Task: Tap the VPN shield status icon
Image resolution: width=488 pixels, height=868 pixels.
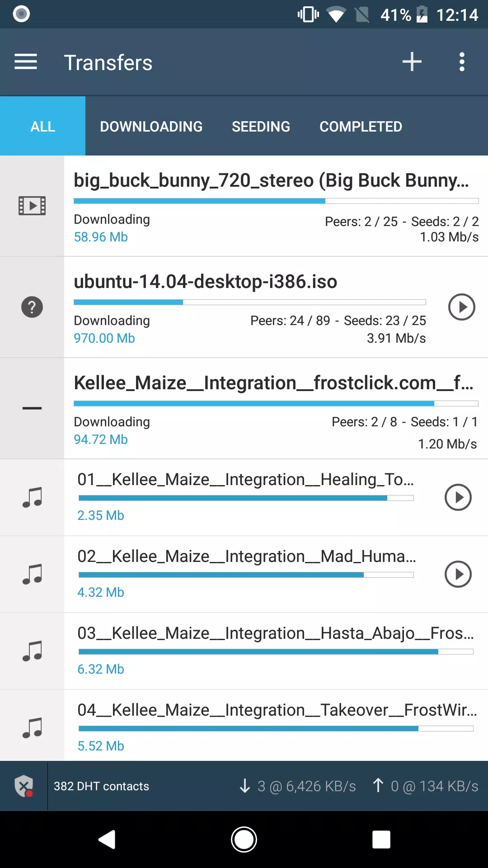Action: coord(24,786)
